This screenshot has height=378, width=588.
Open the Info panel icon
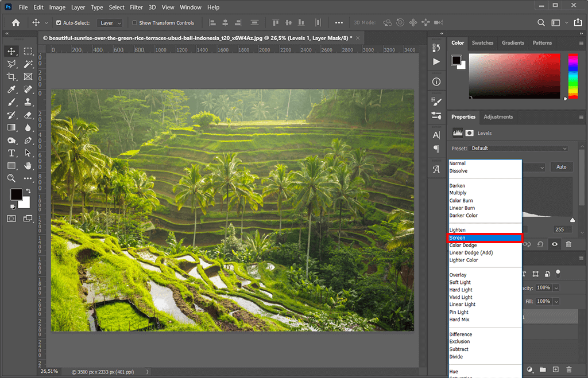pyautogui.click(x=436, y=81)
